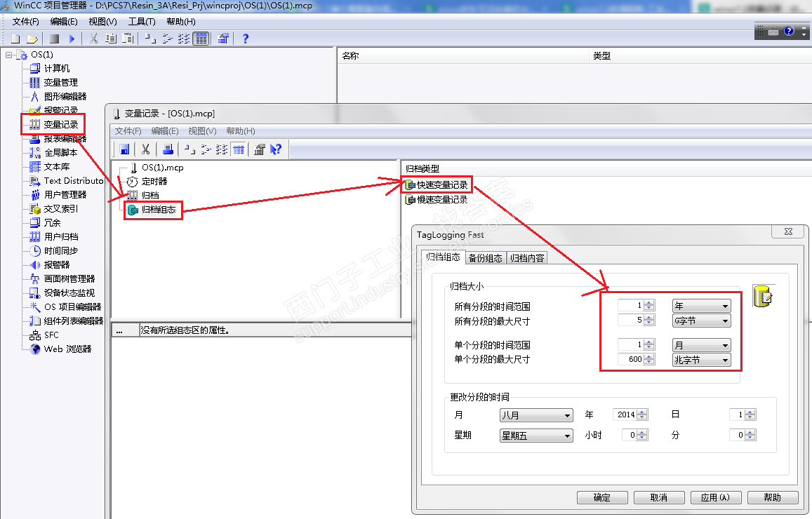812x519 pixels.
Task: Click Print icon in 变量记录 toolbar
Action: pos(168,149)
